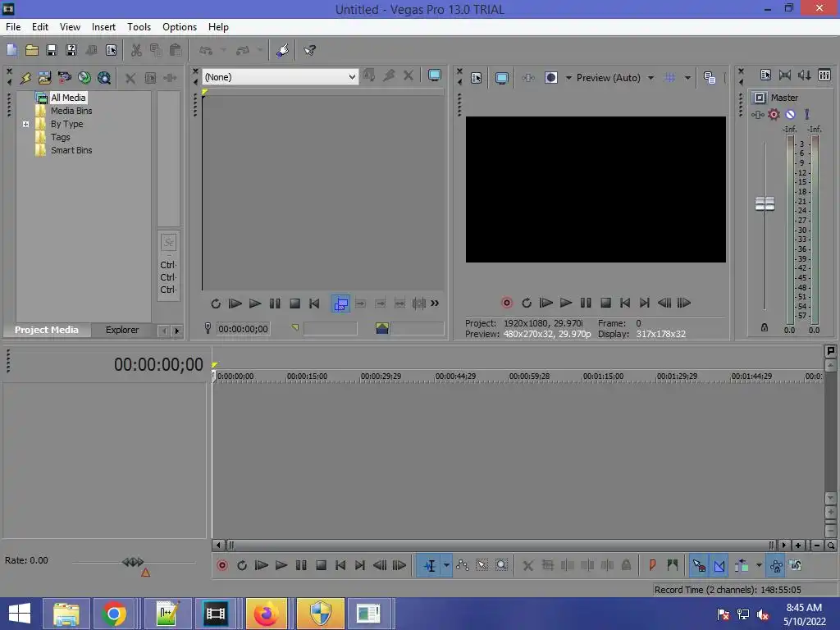
Task: Toggle Enable Snapping in timeline toolbar
Action: tap(699, 565)
